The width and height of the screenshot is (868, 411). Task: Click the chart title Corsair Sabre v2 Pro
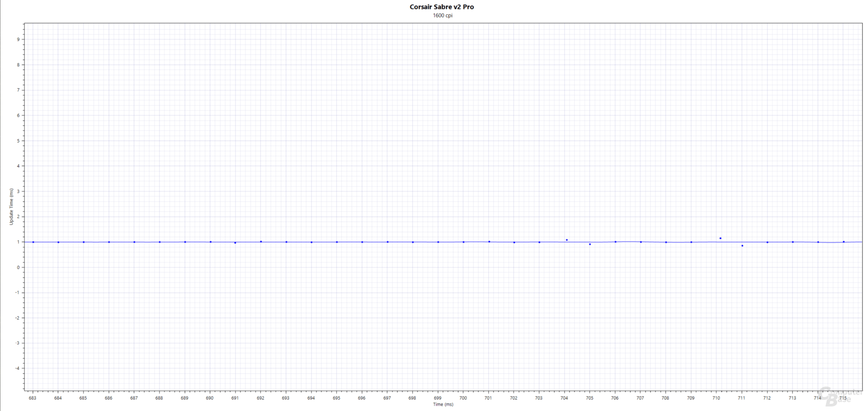coord(442,6)
